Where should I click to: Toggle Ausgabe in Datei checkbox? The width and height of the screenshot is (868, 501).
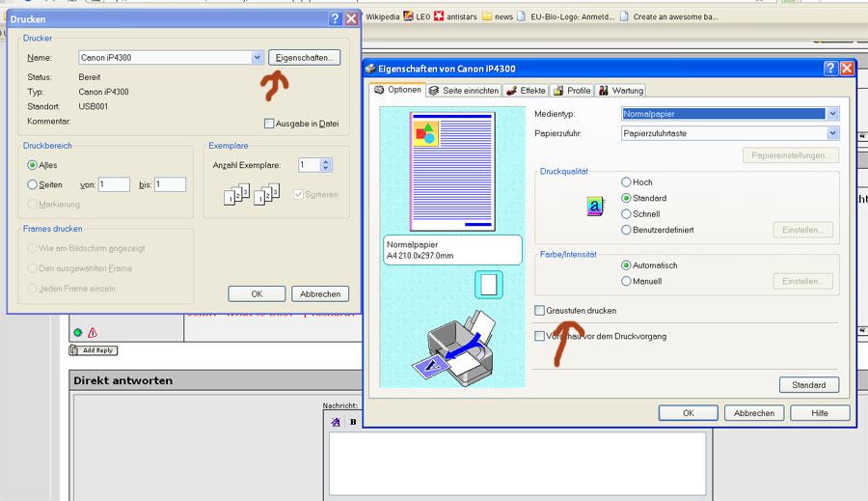pos(269,124)
